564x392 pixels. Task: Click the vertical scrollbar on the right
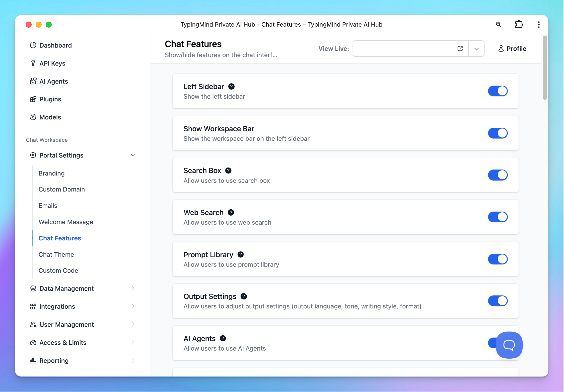[x=544, y=68]
